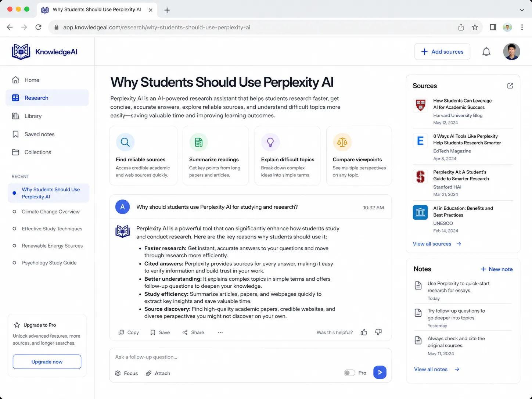Viewport: 532px width, 399px height.
Task: Open note Try follow-up questions to go deeper
Action: tap(463, 318)
